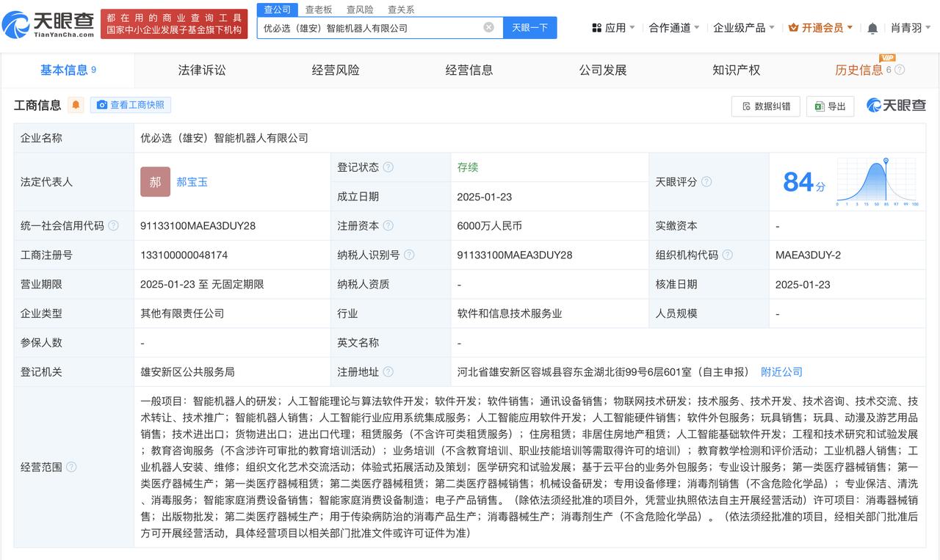Select the 查公司 search tab
The width and height of the screenshot is (940, 560).
click(x=278, y=10)
